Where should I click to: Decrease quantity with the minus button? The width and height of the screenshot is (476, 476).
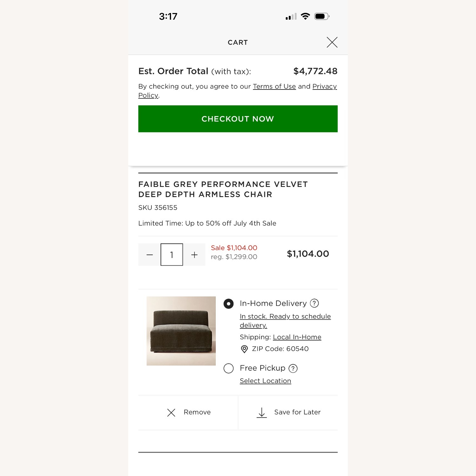[150, 255]
